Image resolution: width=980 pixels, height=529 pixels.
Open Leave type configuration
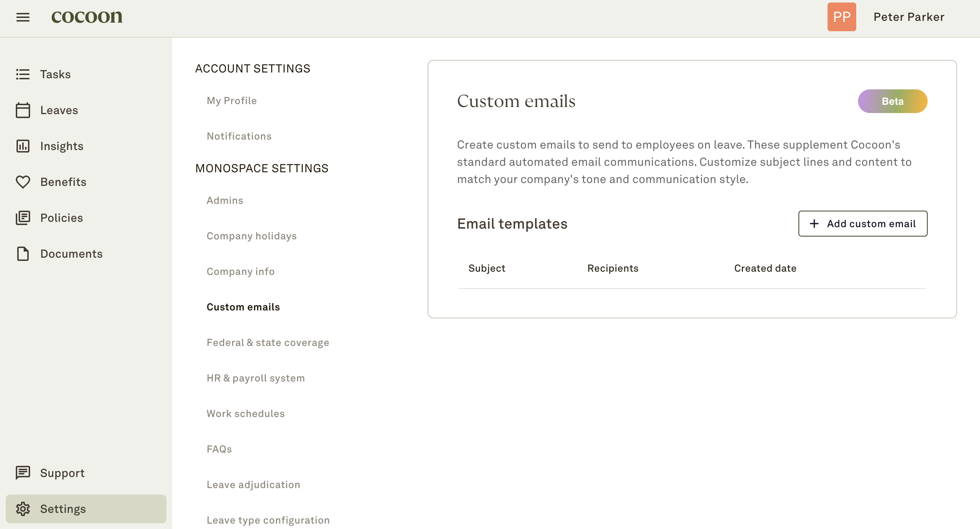click(x=268, y=520)
